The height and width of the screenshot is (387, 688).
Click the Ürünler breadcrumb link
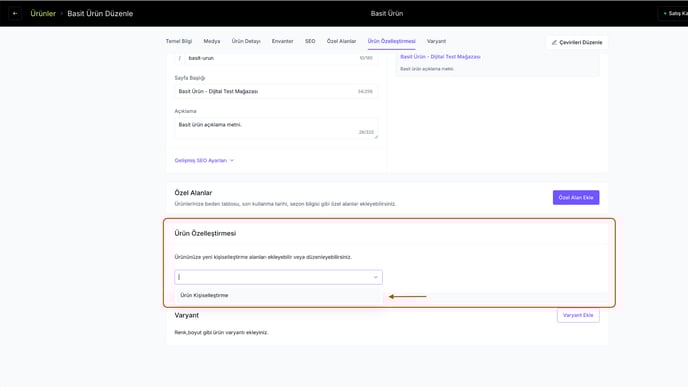pyautogui.click(x=43, y=14)
